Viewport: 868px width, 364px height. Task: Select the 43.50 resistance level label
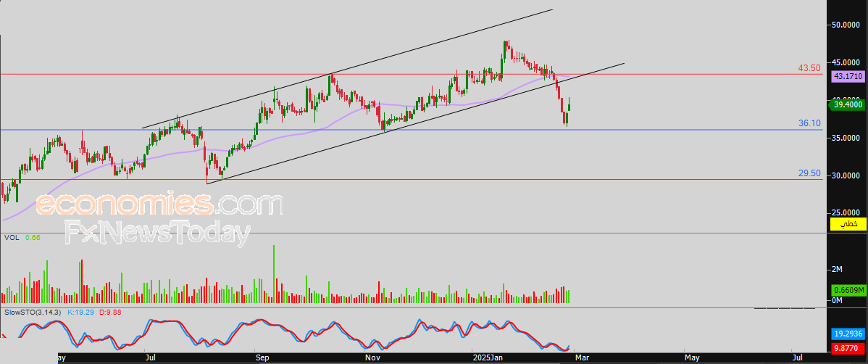[x=809, y=68]
